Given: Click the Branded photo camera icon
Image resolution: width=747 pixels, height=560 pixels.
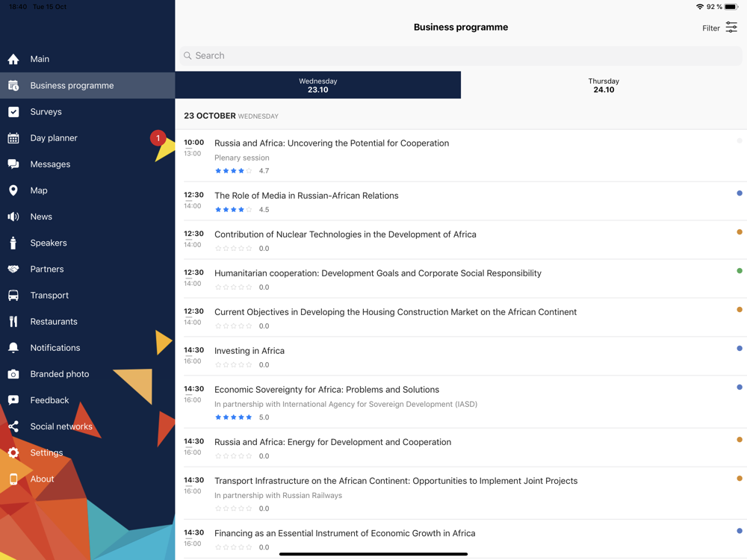Looking at the screenshot, I should (13, 374).
